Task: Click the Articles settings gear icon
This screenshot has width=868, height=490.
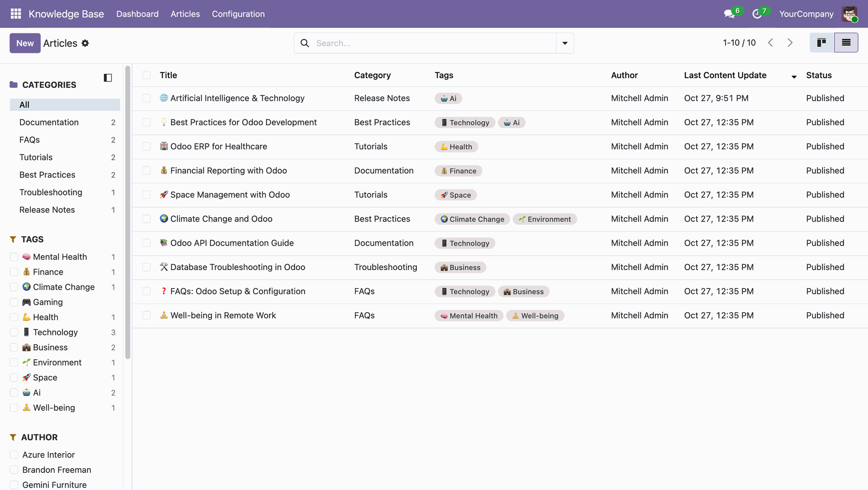Action: click(x=85, y=43)
